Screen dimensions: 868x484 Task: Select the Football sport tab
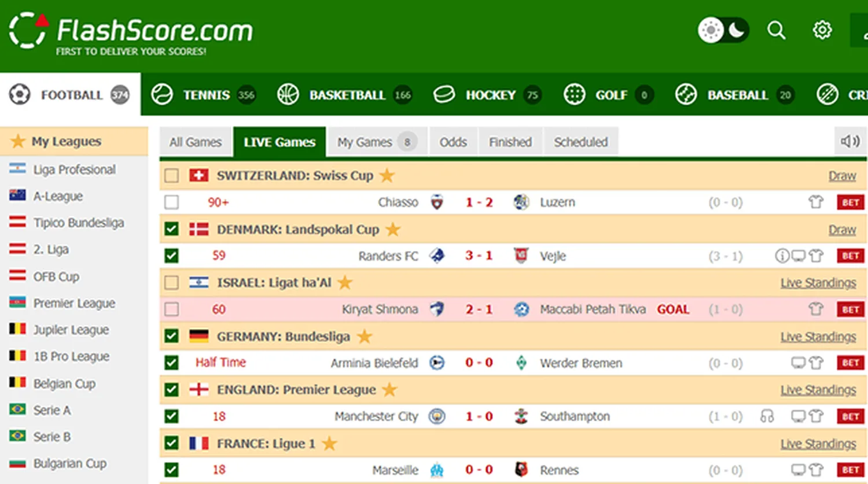(70, 94)
